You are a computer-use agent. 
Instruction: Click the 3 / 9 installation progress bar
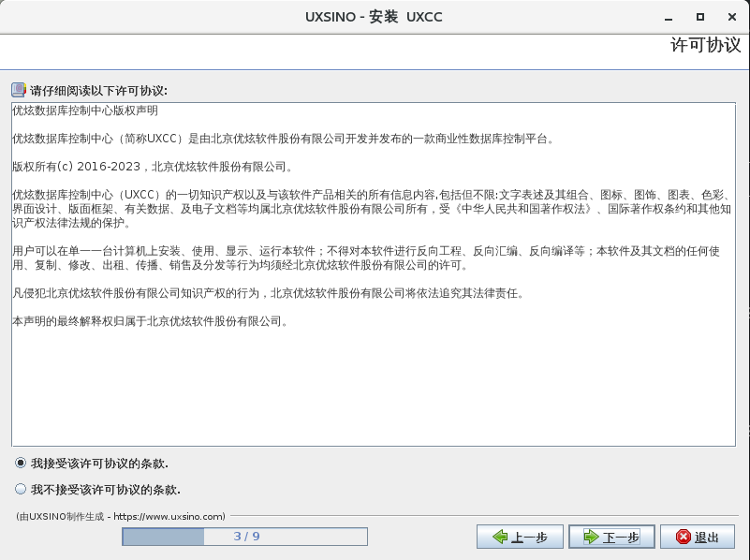click(245, 537)
